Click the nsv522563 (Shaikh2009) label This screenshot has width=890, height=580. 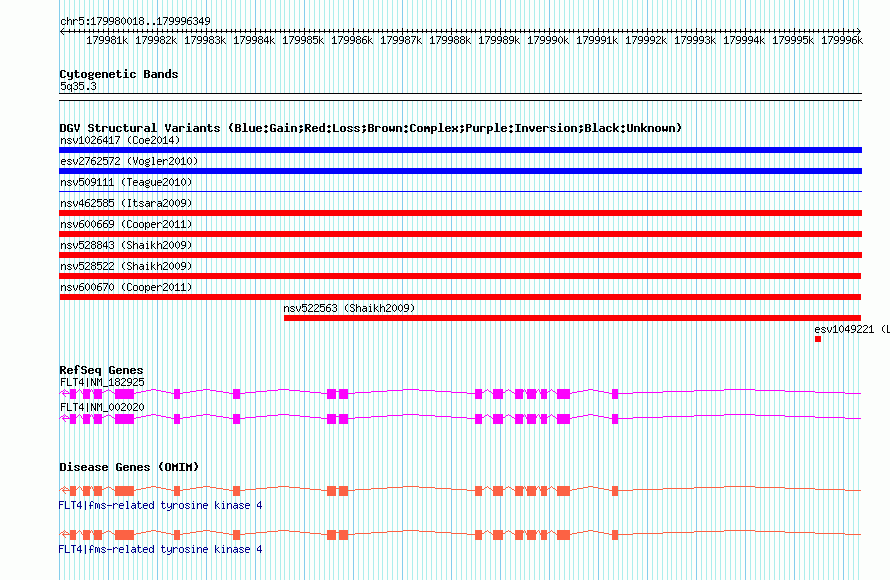tap(349, 308)
